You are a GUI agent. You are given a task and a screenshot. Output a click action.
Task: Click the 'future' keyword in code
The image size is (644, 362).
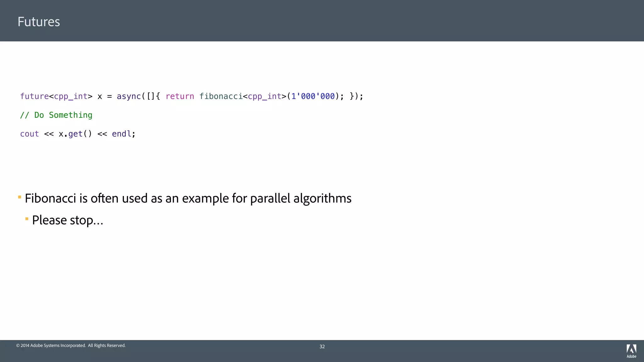[34, 96]
